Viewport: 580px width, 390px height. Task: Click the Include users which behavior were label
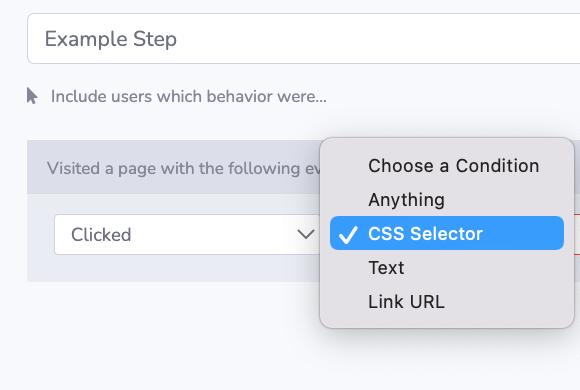point(189,96)
